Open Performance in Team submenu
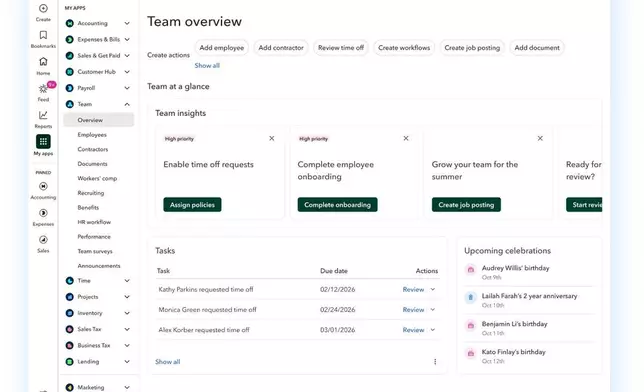This screenshot has height=392, width=644. pos(94,237)
